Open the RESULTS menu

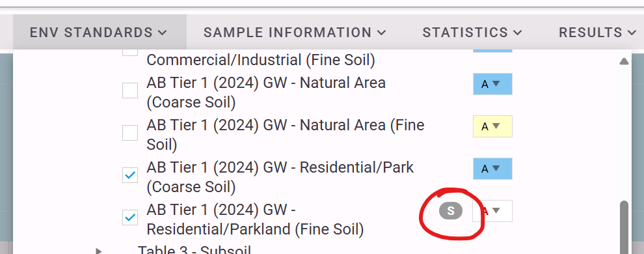pos(597,32)
